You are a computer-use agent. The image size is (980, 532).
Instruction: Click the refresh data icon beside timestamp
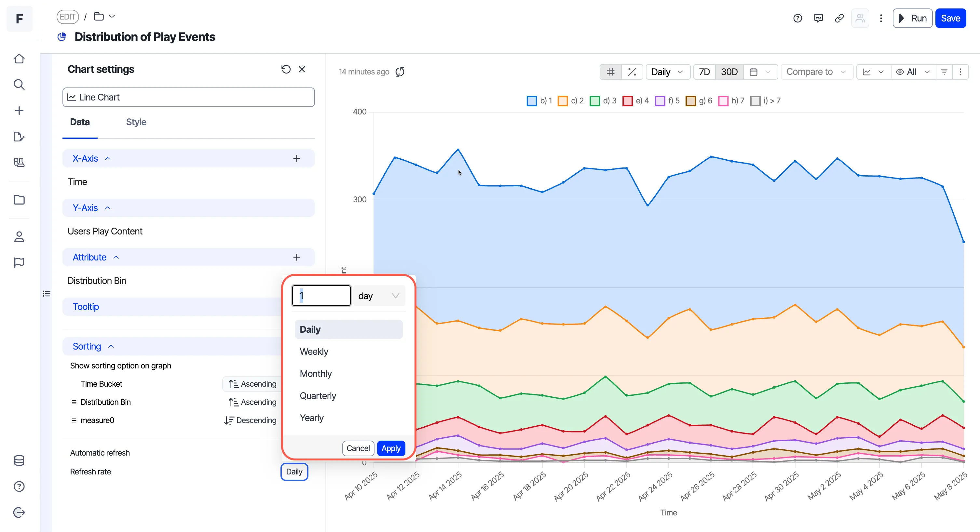tap(400, 72)
